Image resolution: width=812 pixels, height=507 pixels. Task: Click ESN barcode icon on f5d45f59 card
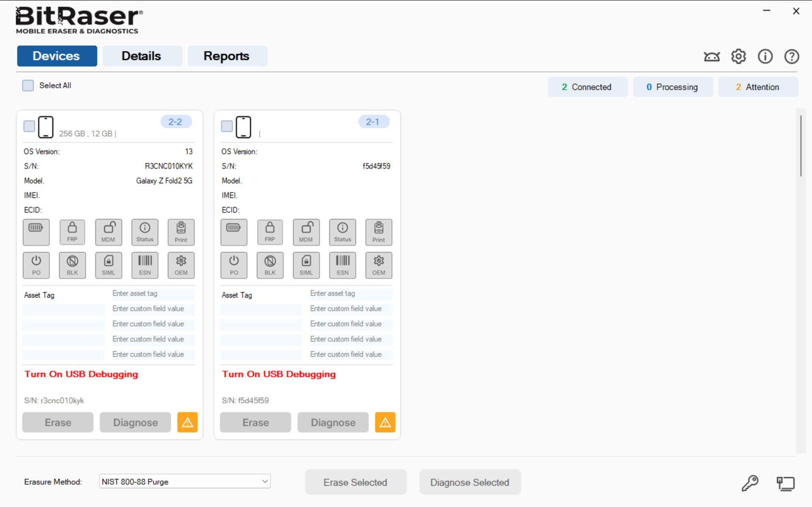tap(342, 265)
